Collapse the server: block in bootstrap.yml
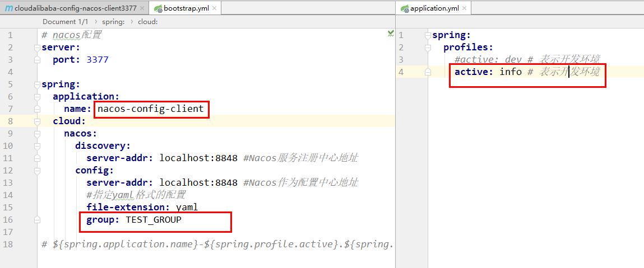Screen dimensions: 644x268 pyautogui.click(x=38, y=48)
